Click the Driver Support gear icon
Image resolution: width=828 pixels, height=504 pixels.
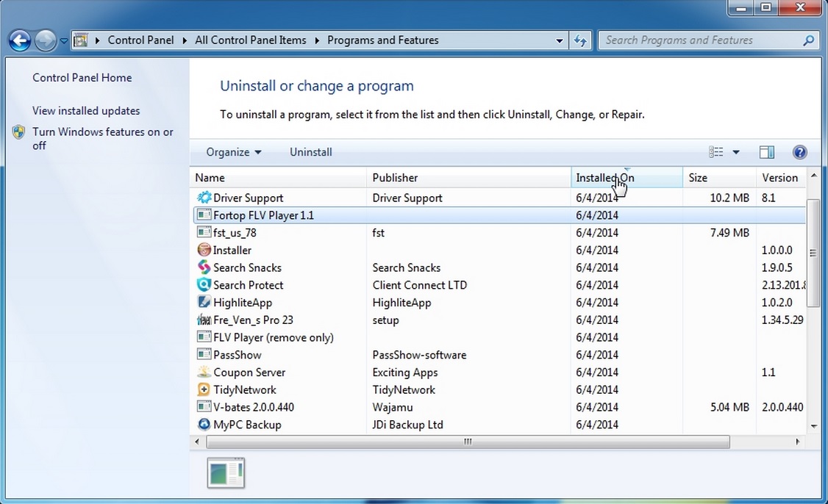tap(204, 198)
